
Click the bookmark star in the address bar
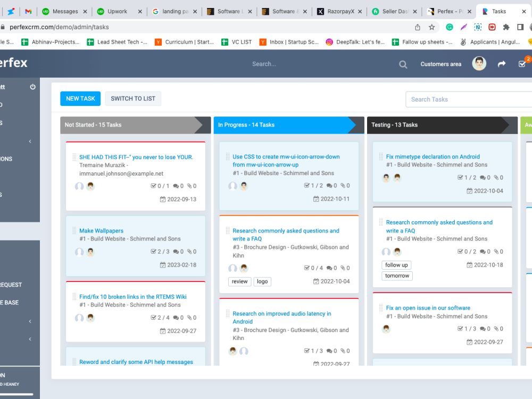tap(432, 27)
